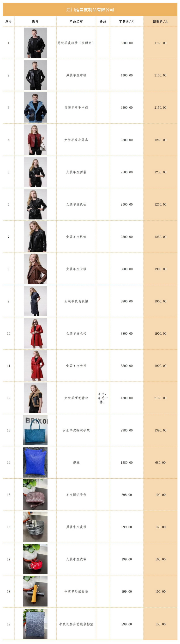Select the red belt product photo
Viewport: 180px width, 644px height.
pos(35,559)
